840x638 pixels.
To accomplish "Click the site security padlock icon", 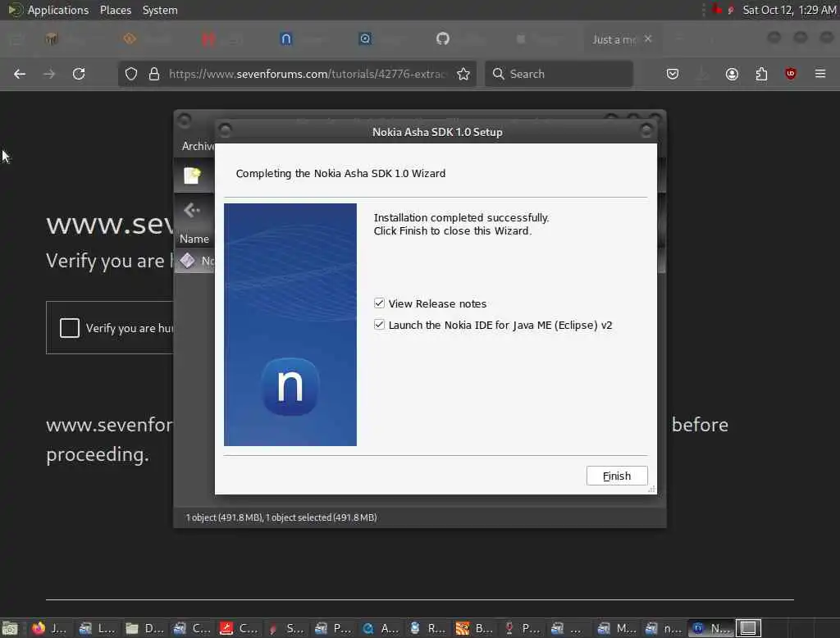I will [154, 74].
